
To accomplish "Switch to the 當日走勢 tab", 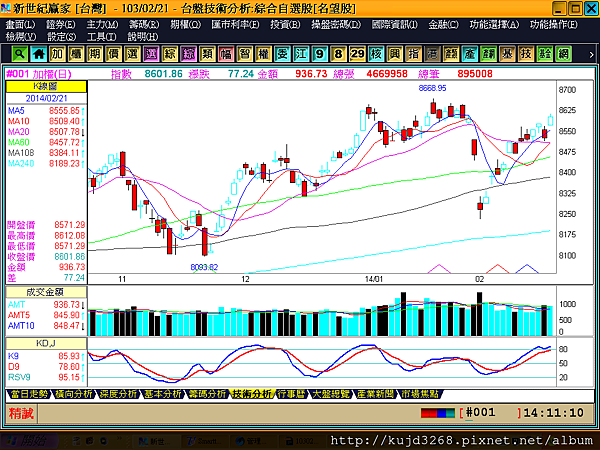I will pyautogui.click(x=29, y=394).
